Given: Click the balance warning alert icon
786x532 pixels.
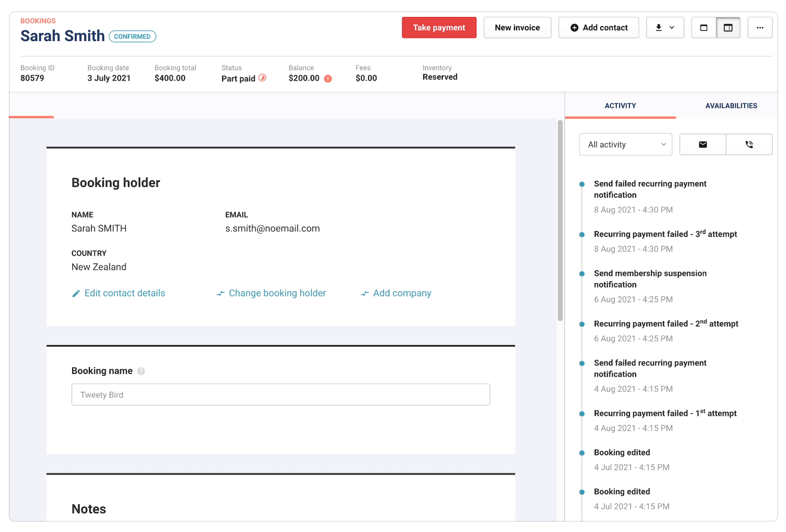Looking at the screenshot, I should 328,79.
